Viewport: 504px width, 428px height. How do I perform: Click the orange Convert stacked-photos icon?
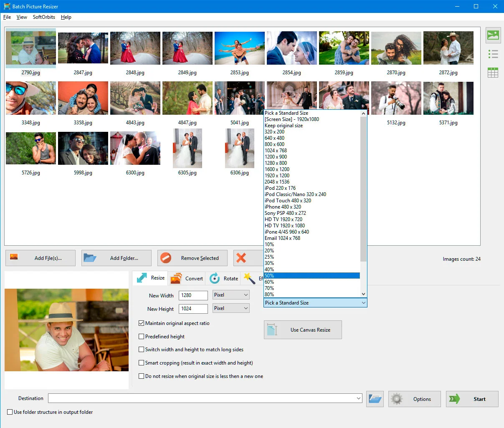tap(177, 278)
